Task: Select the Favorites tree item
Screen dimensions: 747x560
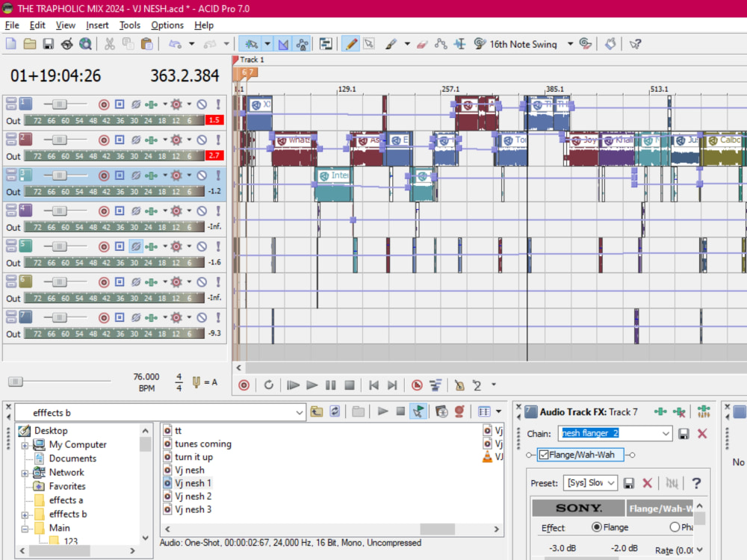Action: (x=67, y=486)
